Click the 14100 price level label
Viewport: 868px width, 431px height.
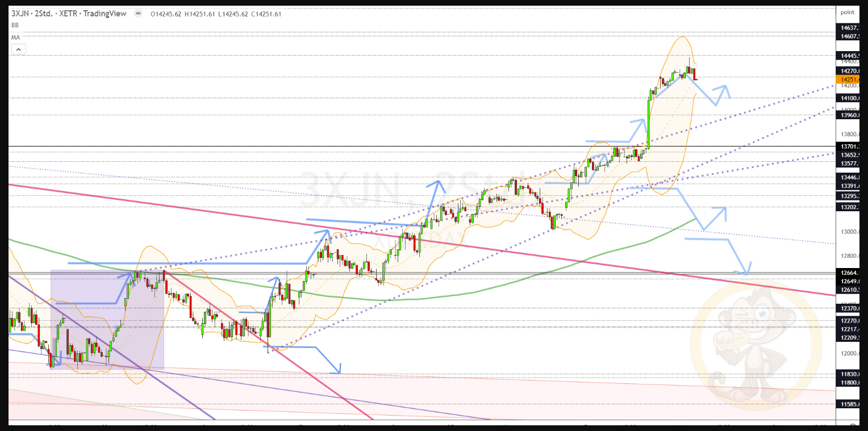[849, 98]
